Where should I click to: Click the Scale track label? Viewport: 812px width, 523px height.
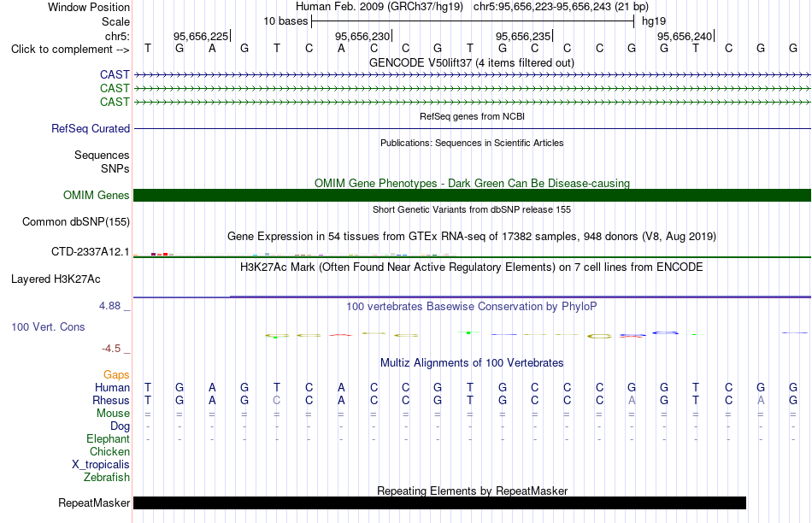115,21
